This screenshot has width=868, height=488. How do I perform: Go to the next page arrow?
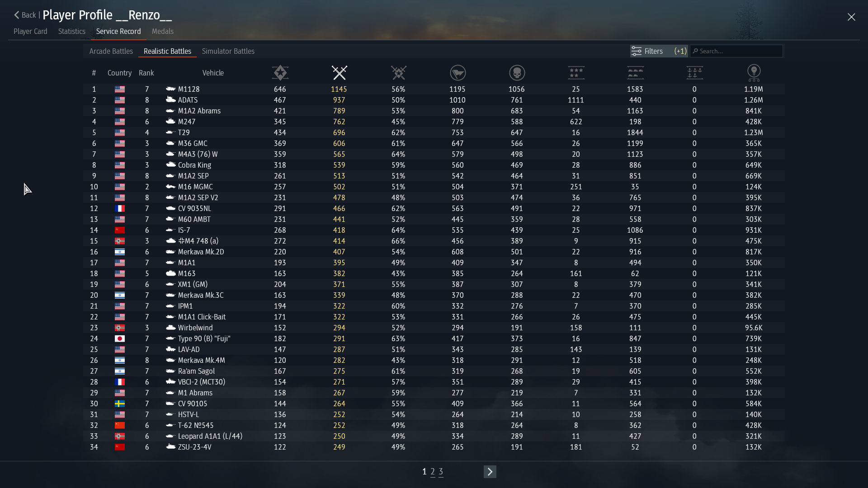click(x=490, y=472)
